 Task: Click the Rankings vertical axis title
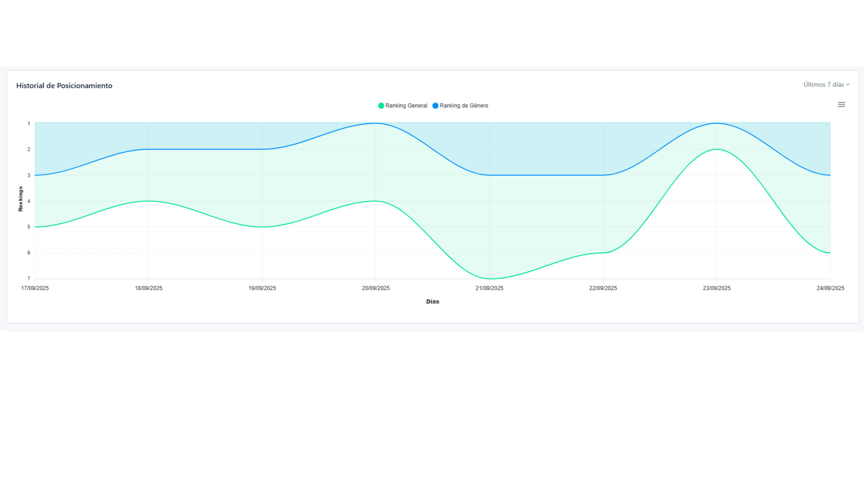[21, 199]
